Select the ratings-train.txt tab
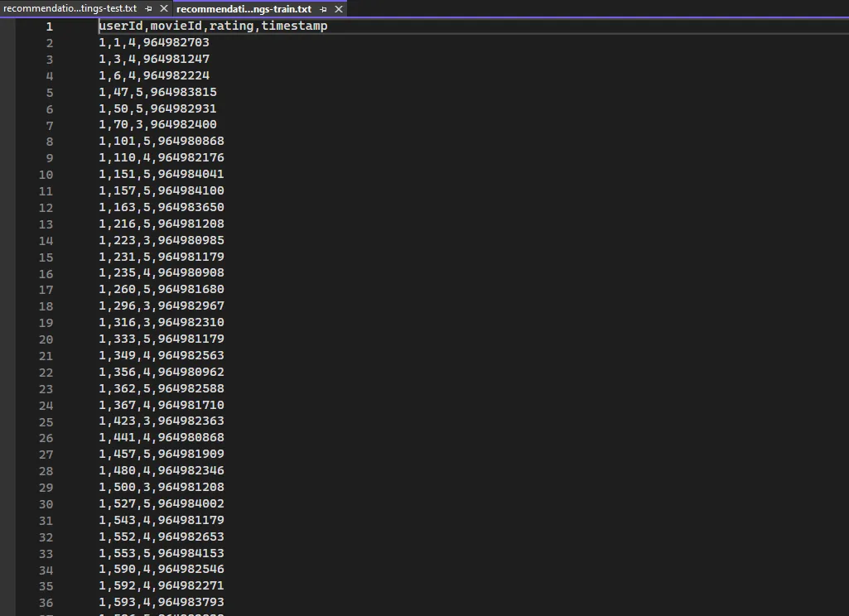 (x=244, y=9)
